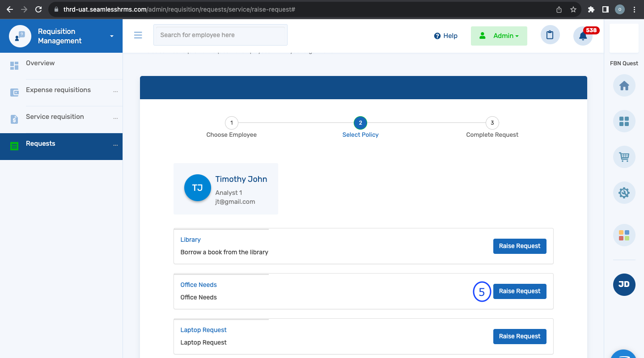Image resolution: width=644 pixels, height=358 pixels.
Task: Raise Request for the Office Needs policy
Action: pos(520,291)
